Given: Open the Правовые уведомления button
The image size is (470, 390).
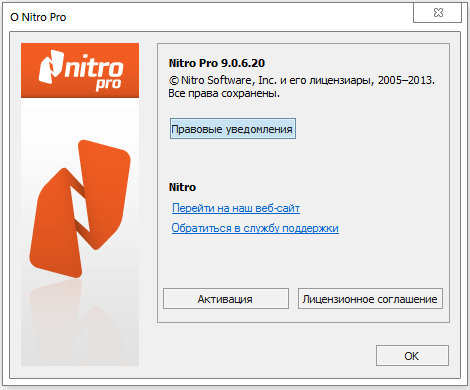Looking at the screenshot, I should [x=233, y=129].
